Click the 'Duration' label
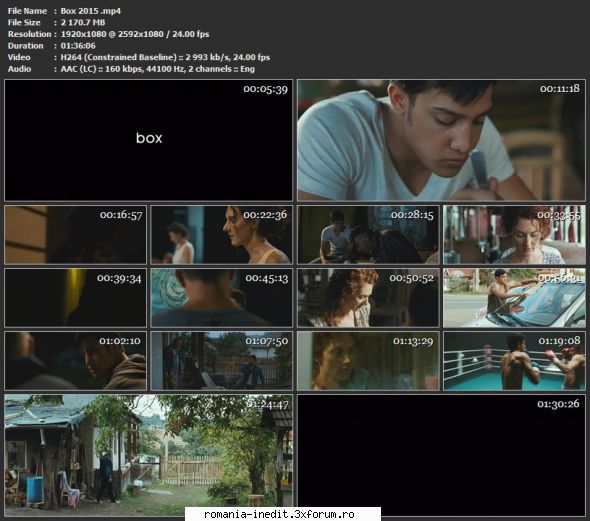This screenshot has width=590, height=521. pos(26,46)
